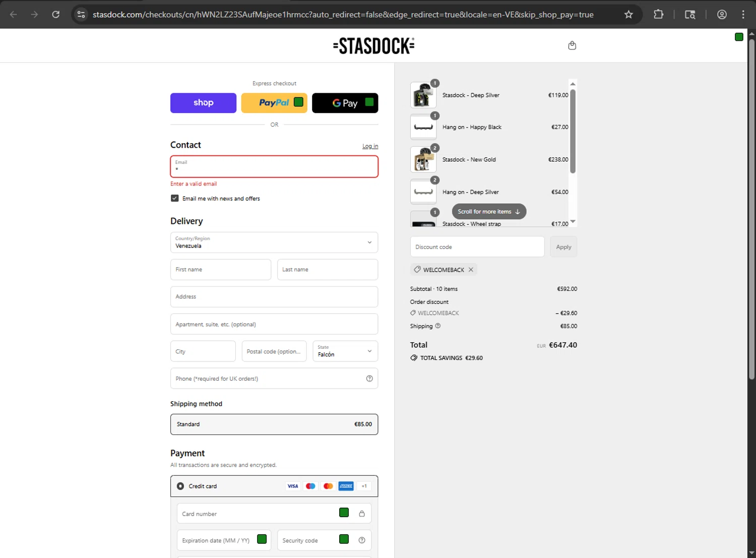Select the Standard shipping method
Image resolution: width=756 pixels, height=558 pixels.
(274, 424)
